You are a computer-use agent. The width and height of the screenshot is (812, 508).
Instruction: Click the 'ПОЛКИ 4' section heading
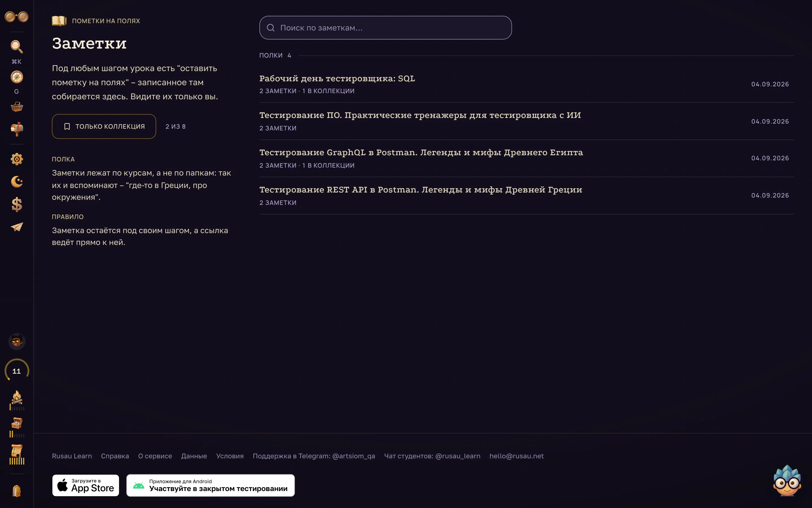275,55
